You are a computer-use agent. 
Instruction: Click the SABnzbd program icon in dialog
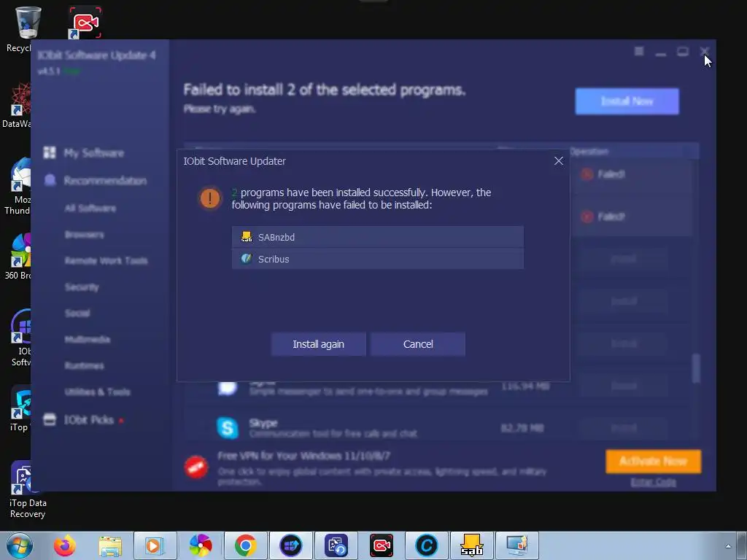pyautogui.click(x=247, y=237)
